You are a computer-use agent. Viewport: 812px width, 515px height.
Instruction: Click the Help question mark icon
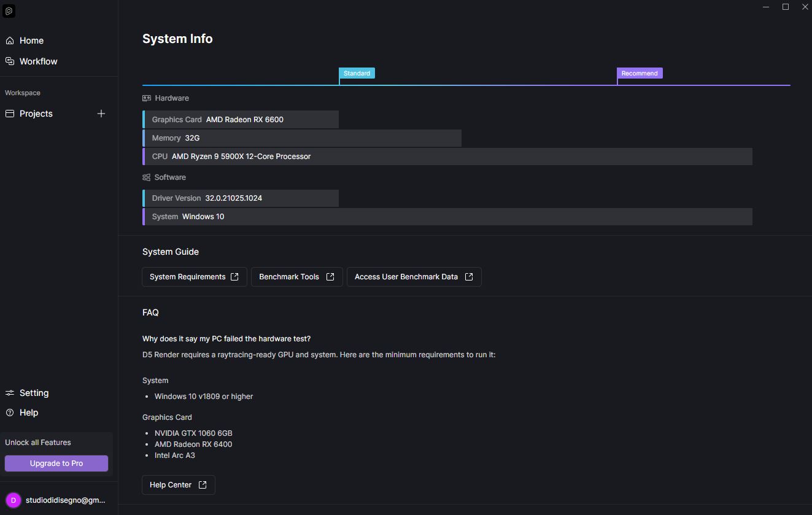tap(10, 412)
